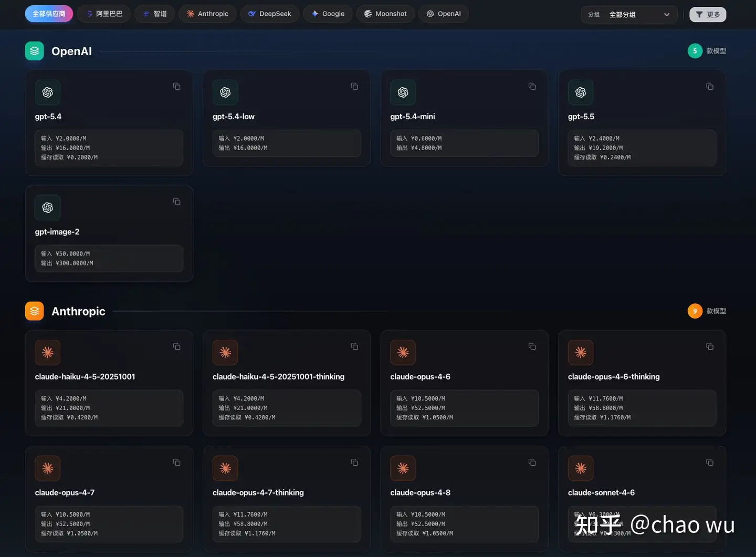
Task: Click the gpt-5.4-mini model name
Action: point(413,117)
